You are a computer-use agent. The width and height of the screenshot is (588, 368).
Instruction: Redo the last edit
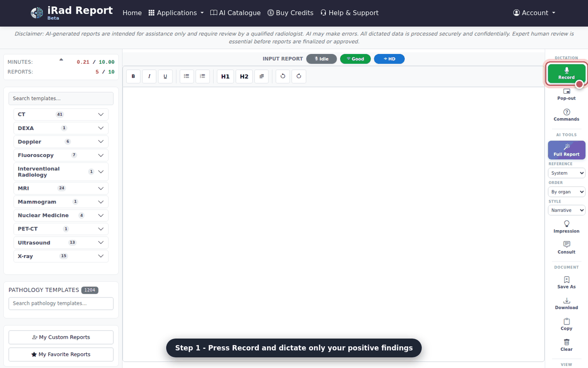(299, 76)
